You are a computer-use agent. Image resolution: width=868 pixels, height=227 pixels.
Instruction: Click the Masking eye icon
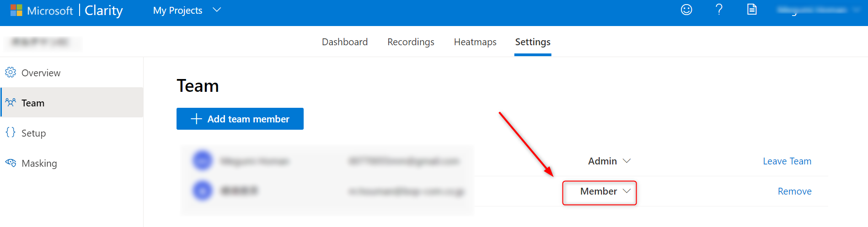point(11,163)
